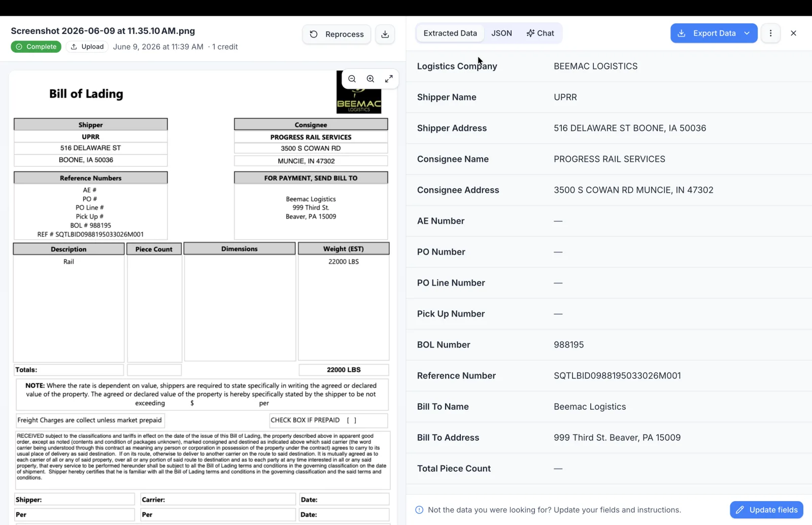Click the Consignee Address value 3500 S COWAN RD
Screen dimensions: 812x525
coord(633,190)
